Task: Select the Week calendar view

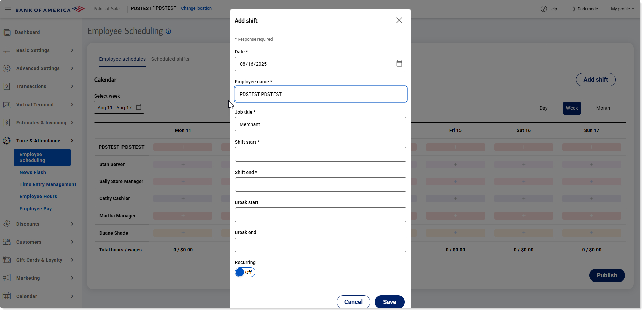Action: 572,108
